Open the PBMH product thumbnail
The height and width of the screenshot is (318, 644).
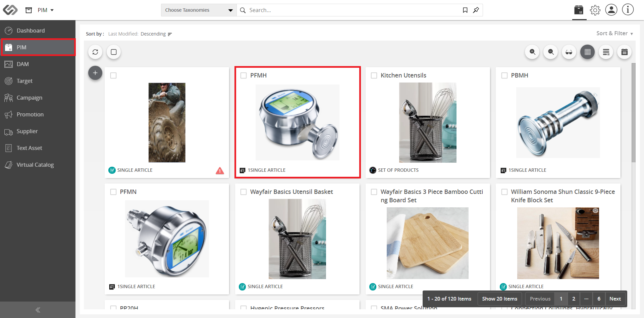pyautogui.click(x=558, y=122)
